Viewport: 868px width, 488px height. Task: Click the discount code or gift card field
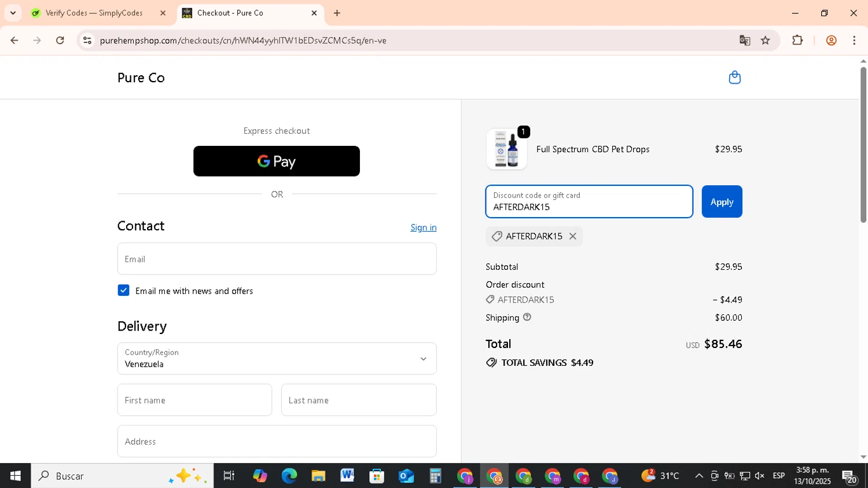pyautogui.click(x=589, y=201)
